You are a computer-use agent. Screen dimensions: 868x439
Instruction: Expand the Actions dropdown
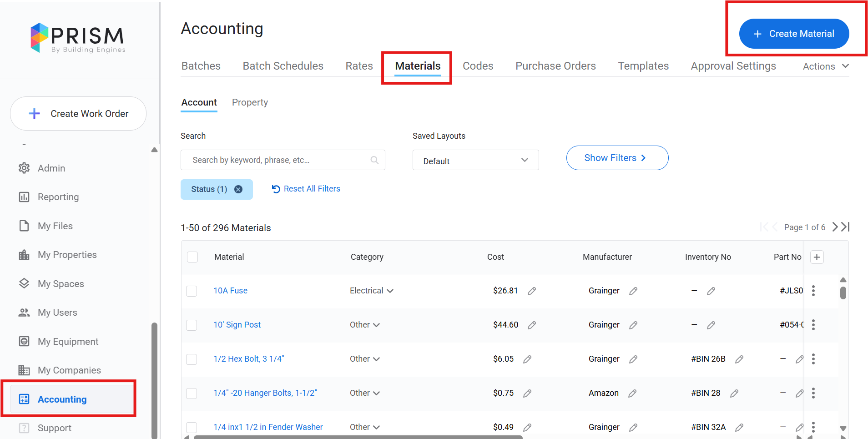click(826, 66)
